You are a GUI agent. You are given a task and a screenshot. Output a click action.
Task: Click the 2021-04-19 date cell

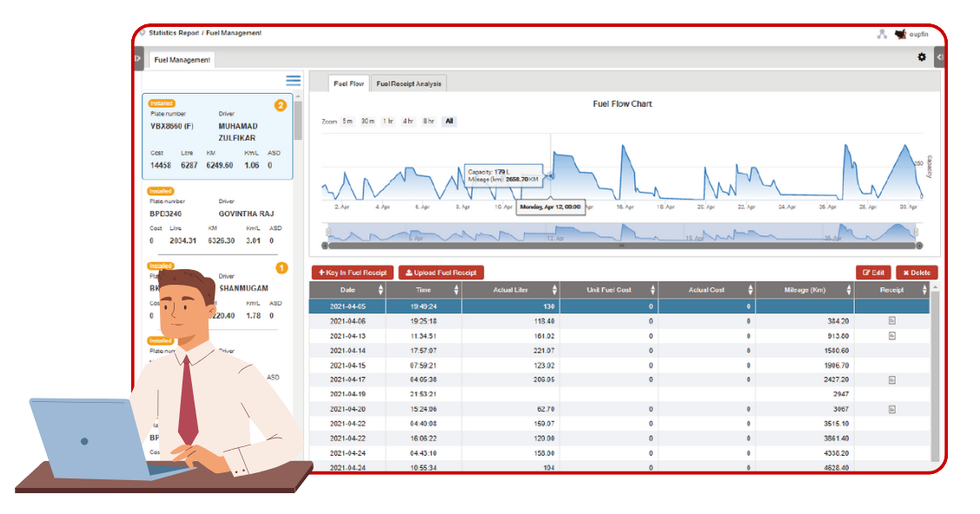(348, 395)
